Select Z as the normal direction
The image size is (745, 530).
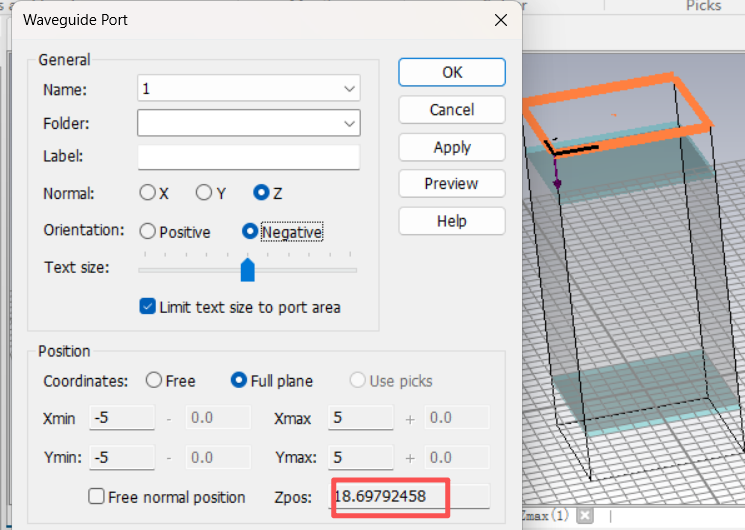tap(261, 193)
